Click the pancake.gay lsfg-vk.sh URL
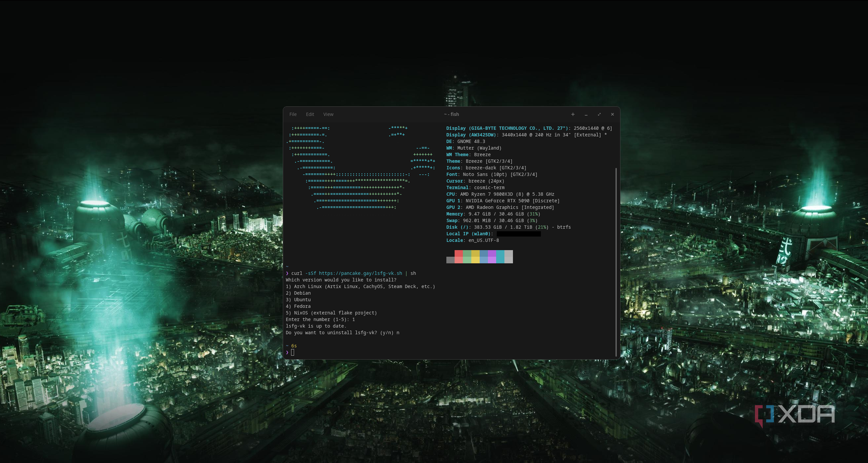 point(360,274)
